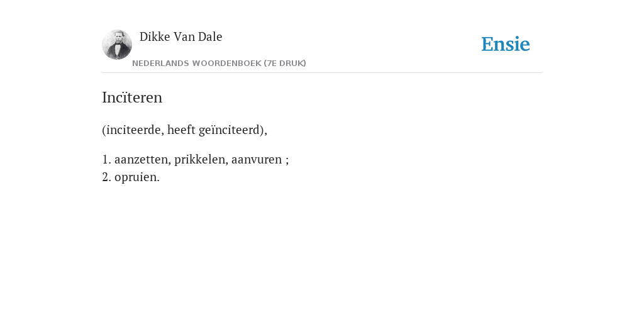Click the word "Dikke" in the header
Viewport: 644px width, 322px height.
click(x=155, y=37)
